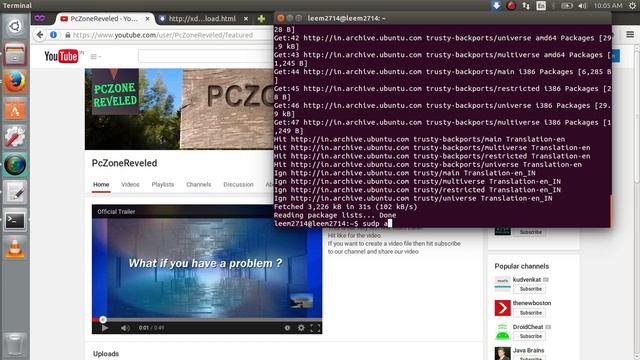640x360 pixels.
Task: Click the YouTube logo
Action: coord(62,56)
